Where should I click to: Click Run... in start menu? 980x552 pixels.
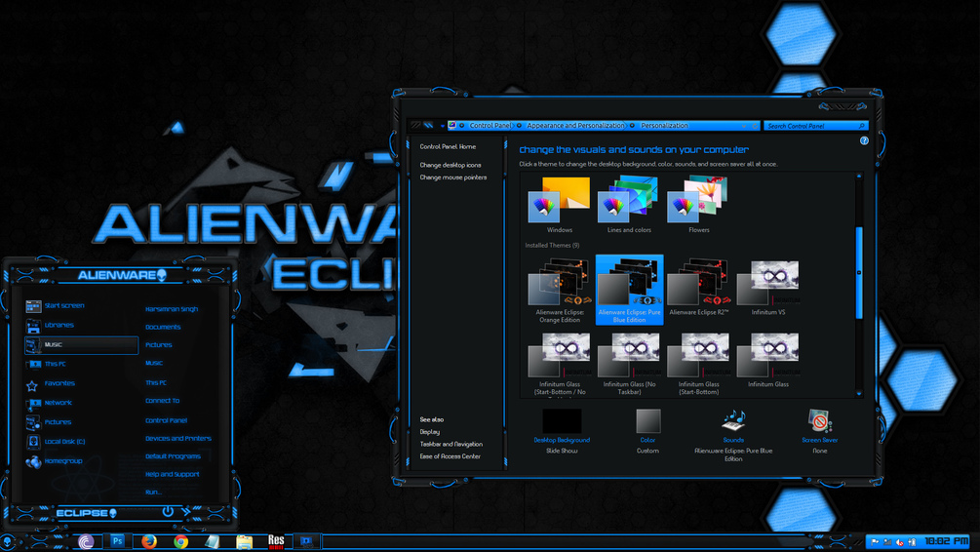(153, 492)
